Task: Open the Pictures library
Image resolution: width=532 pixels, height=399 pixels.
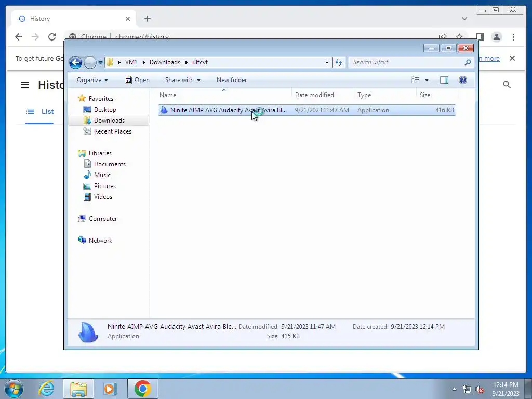Action: coord(104,186)
